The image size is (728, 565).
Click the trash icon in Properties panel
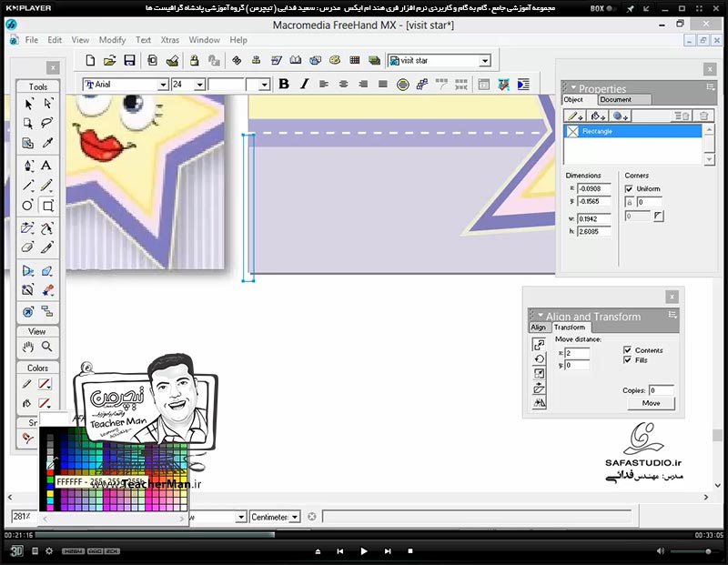[703, 116]
